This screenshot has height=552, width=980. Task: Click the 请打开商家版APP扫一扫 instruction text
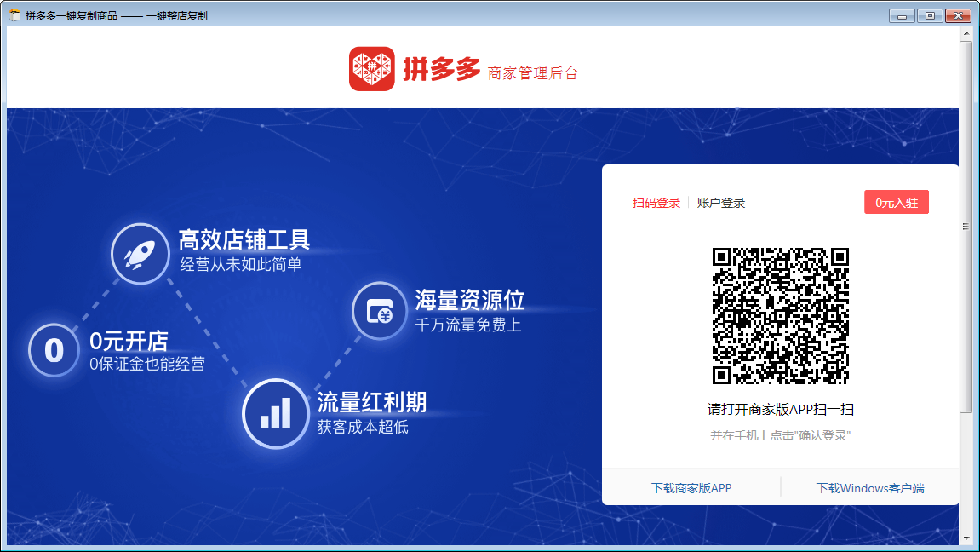click(781, 410)
